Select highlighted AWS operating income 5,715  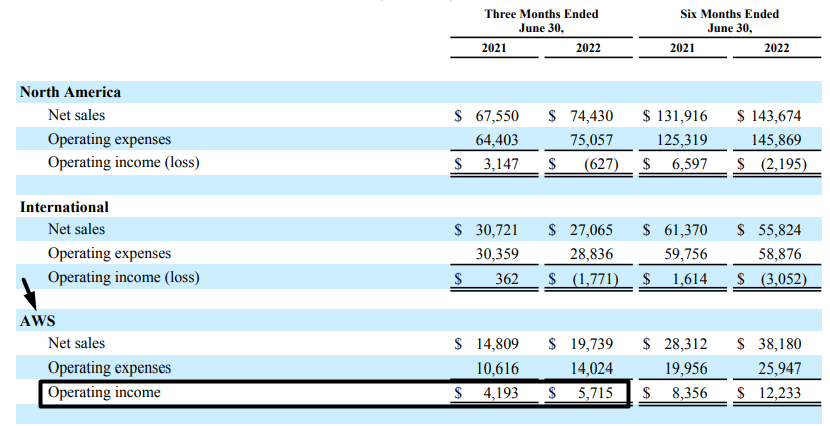593,394
